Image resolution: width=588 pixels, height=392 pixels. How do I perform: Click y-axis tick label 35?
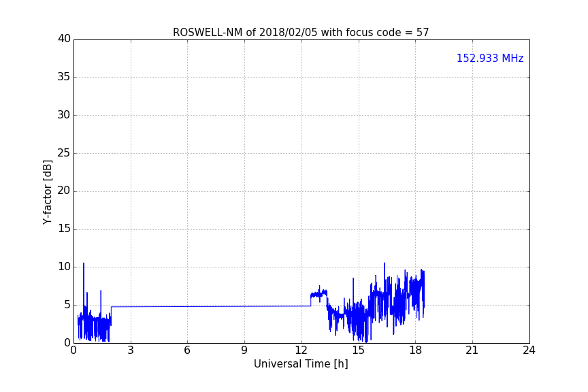[64, 77]
